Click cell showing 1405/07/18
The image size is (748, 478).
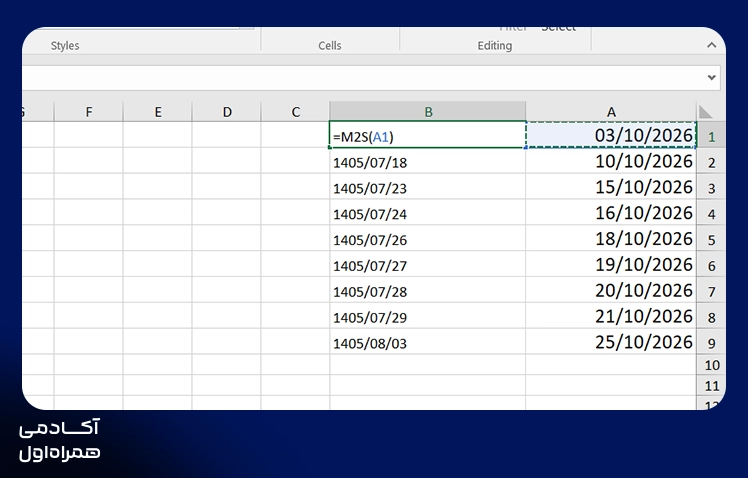428,162
